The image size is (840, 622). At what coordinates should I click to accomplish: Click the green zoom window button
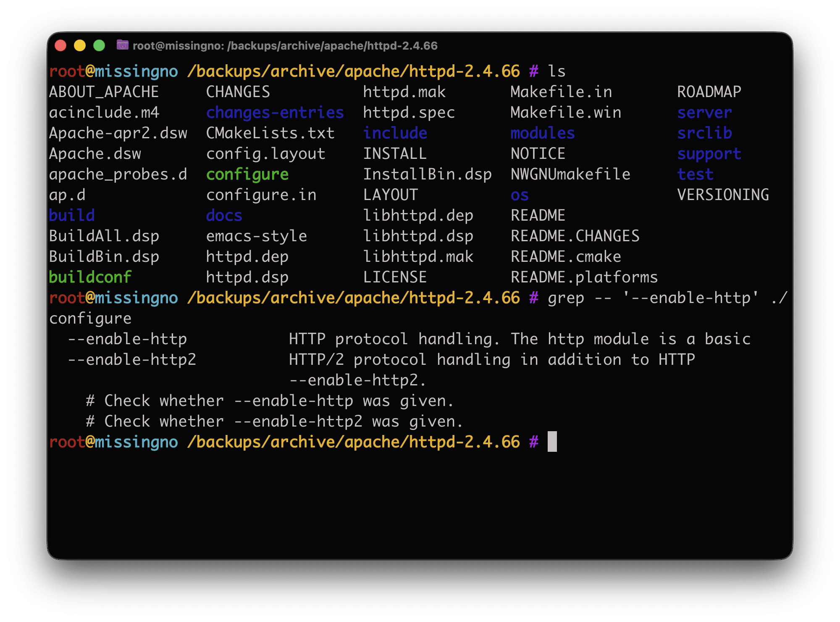(99, 45)
